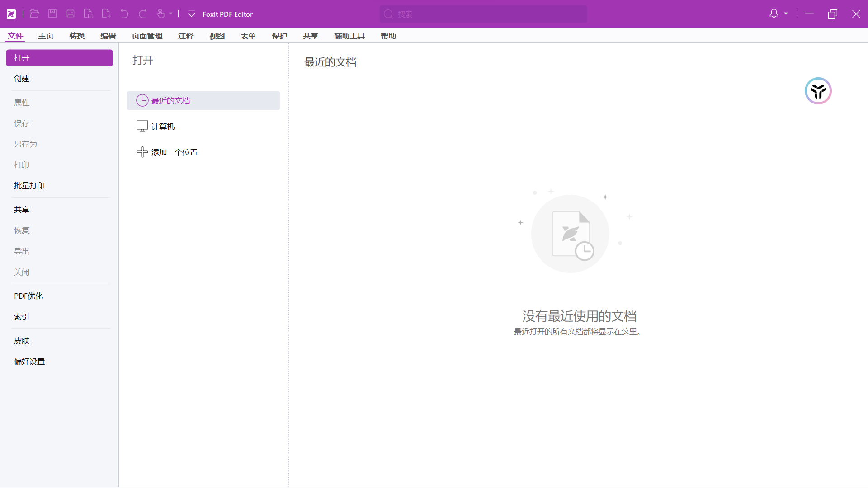Open the AI assistant circular icon
This screenshot has height=488, width=868.
pos(818,91)
